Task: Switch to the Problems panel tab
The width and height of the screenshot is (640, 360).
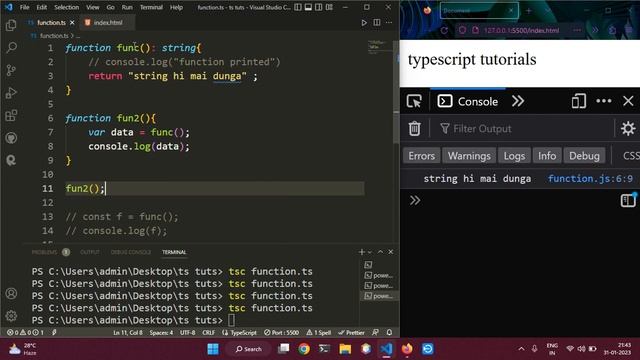Action: (x=44, y=252)
